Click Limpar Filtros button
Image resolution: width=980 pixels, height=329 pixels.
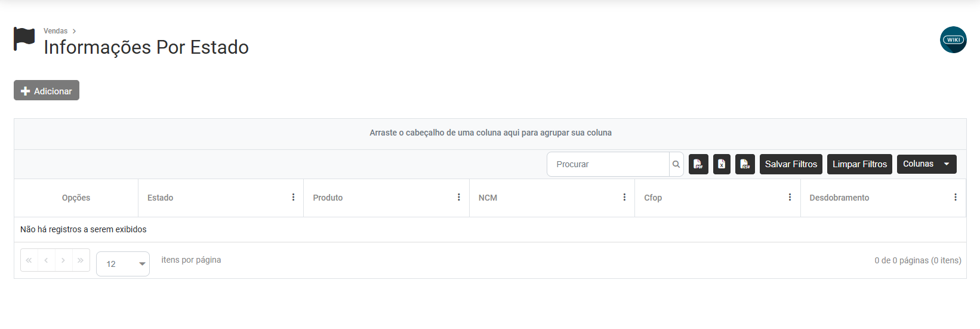(x=859, y=164)
